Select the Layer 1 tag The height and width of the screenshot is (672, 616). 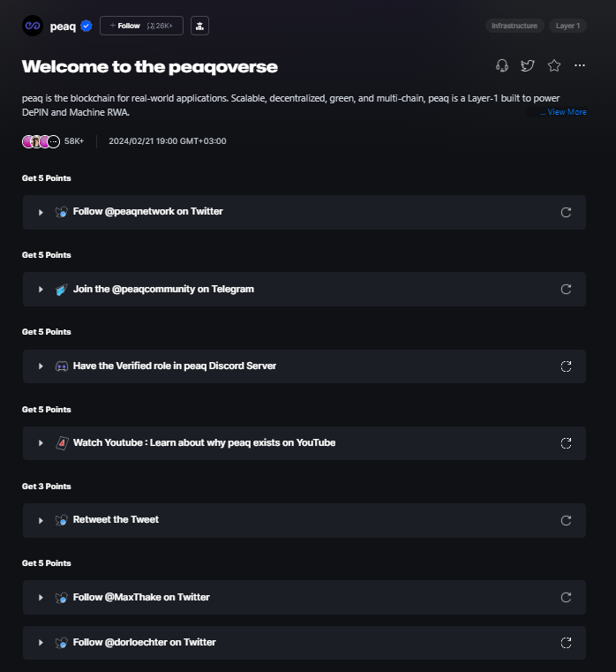[567, 26]
